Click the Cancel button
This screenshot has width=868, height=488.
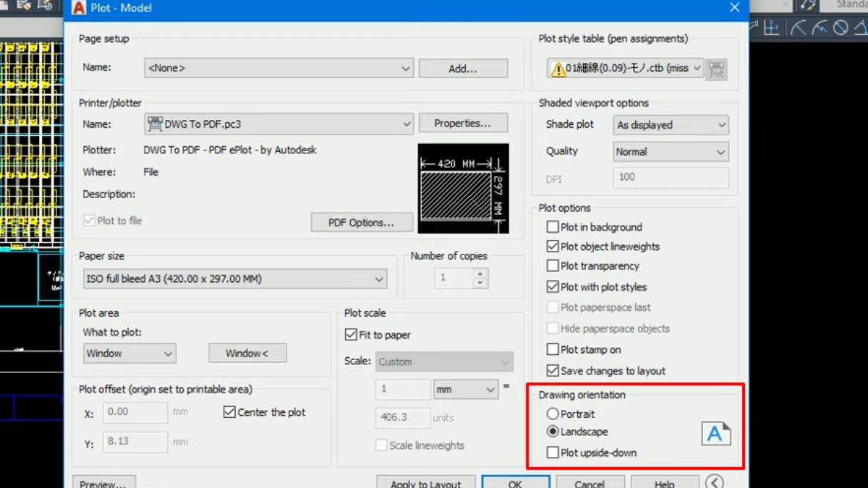pyautogui.click(x=590, y=481)
